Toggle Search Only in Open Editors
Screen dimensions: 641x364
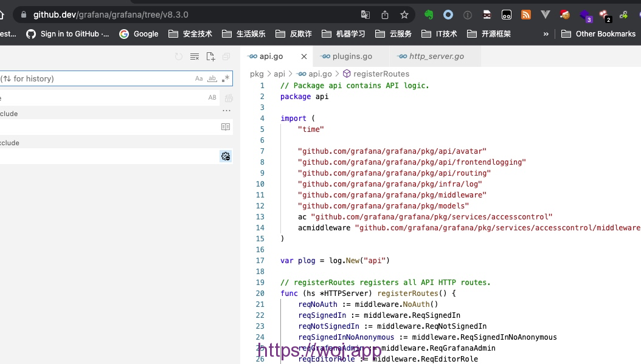click(x=226, y=127)
